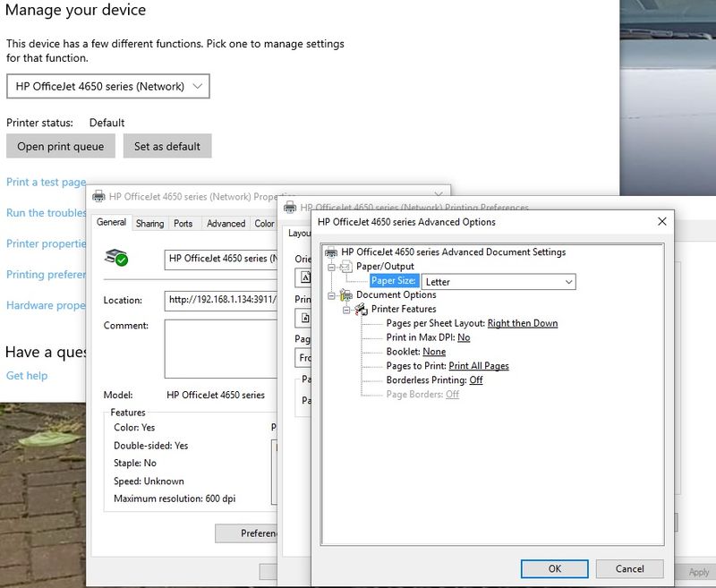Open the Advanced tab in Properties
Screen dimensions: 716x588
coord(226,224)
